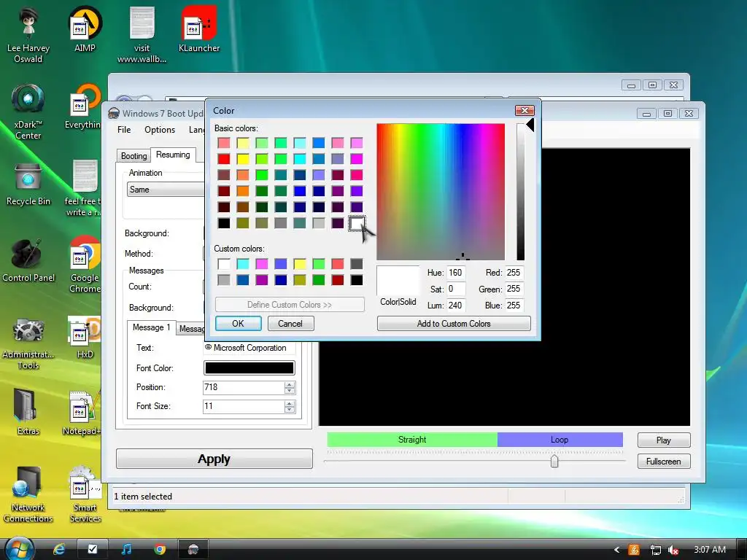This screenshot has width=747, height=560.
Task: Open the KLauncher desktop shortcut
Action: click(199, 28)
